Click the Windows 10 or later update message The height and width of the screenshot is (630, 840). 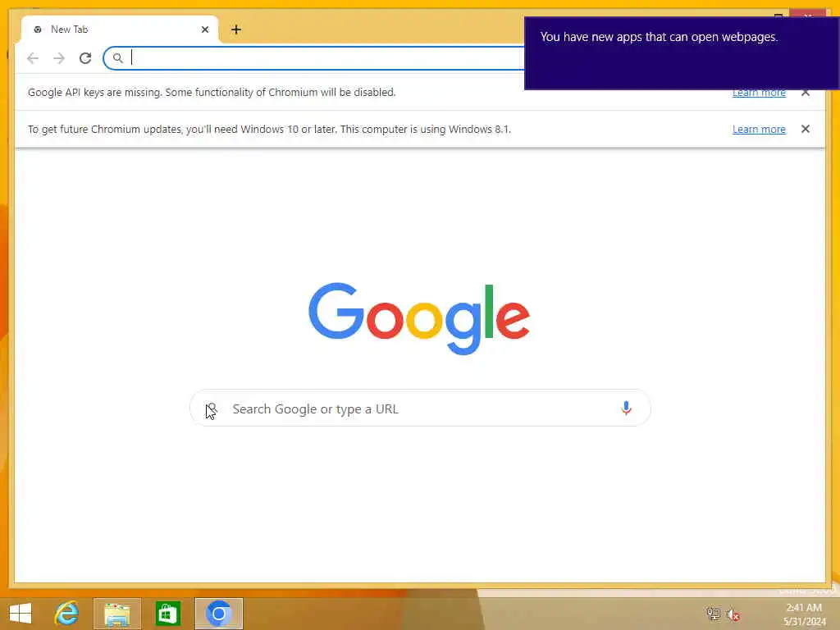click(x=269, y=129)
